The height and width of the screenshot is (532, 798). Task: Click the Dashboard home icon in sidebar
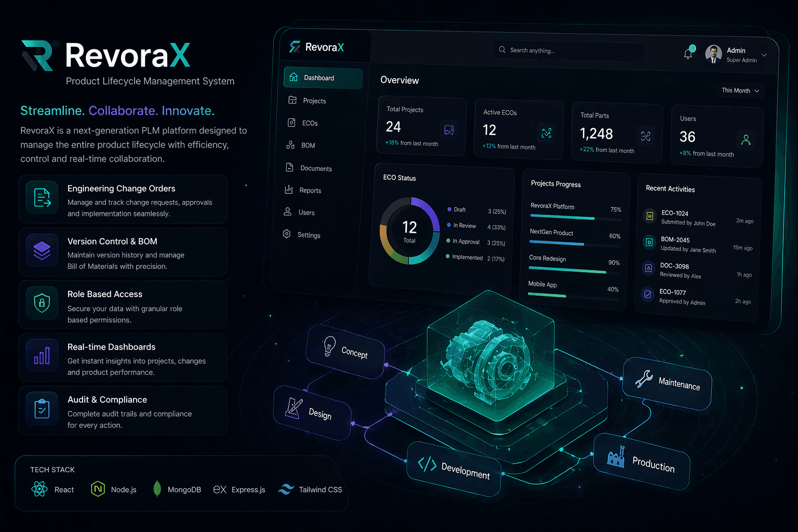click(294, 77)
